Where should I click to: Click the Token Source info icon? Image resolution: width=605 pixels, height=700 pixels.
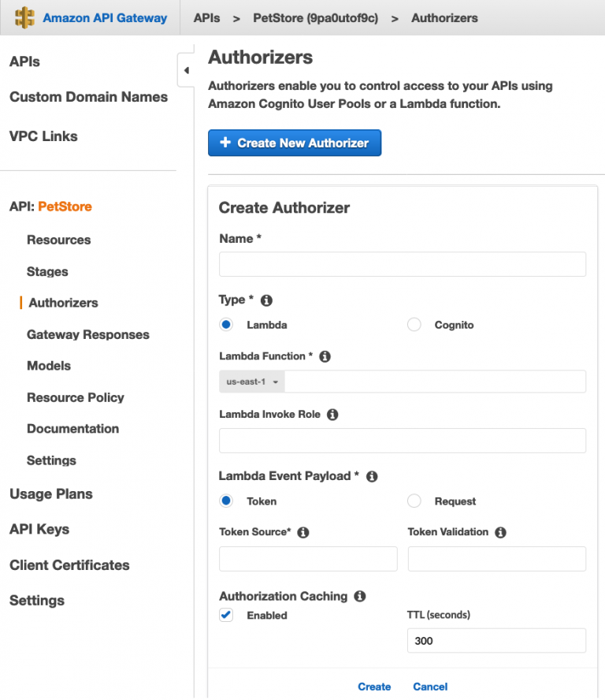click(303, 532)
